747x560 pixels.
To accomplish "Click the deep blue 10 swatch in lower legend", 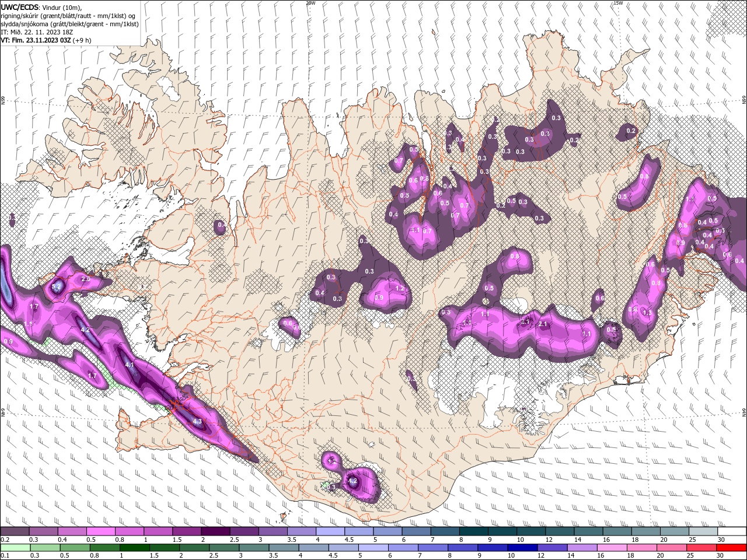I will [522, 547].
